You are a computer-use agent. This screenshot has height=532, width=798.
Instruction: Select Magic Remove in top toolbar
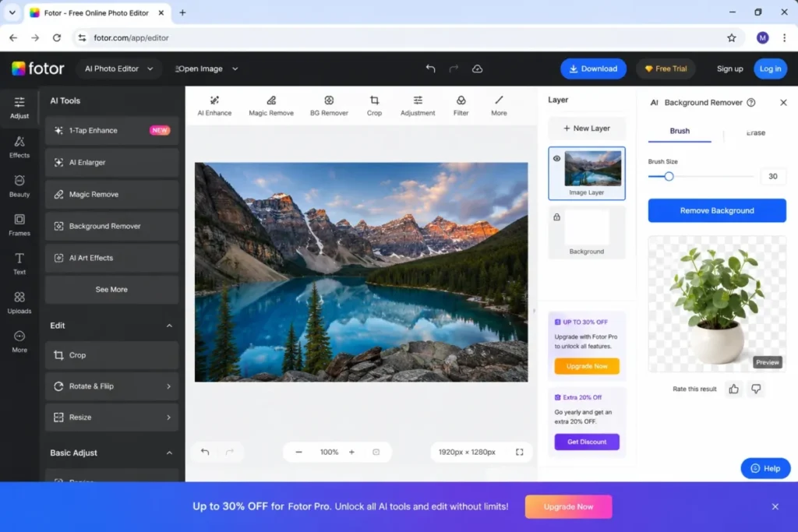271,106
